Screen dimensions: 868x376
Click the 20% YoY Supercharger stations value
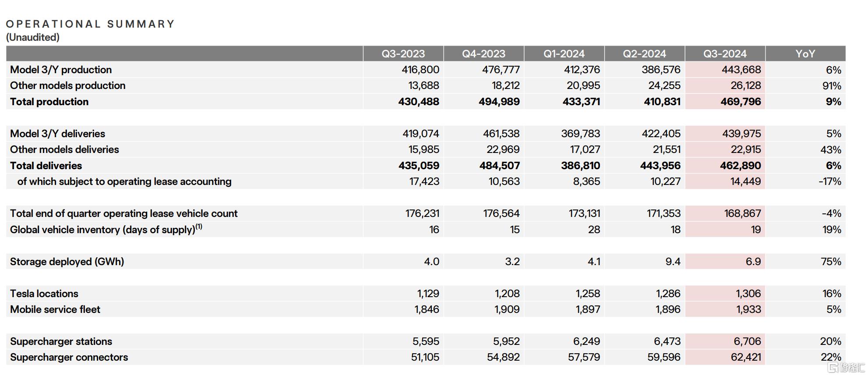[831, 341]
